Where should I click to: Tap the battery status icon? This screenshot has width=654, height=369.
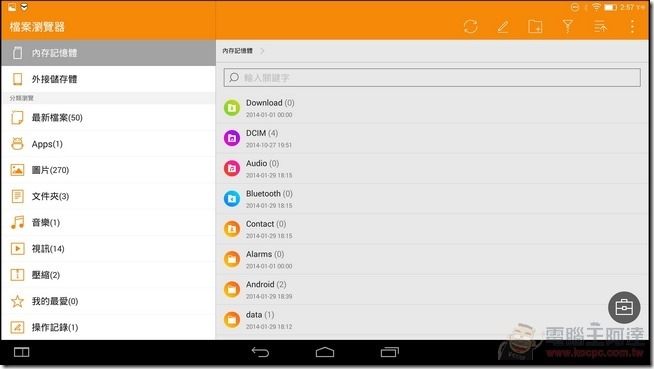(611, 7)
